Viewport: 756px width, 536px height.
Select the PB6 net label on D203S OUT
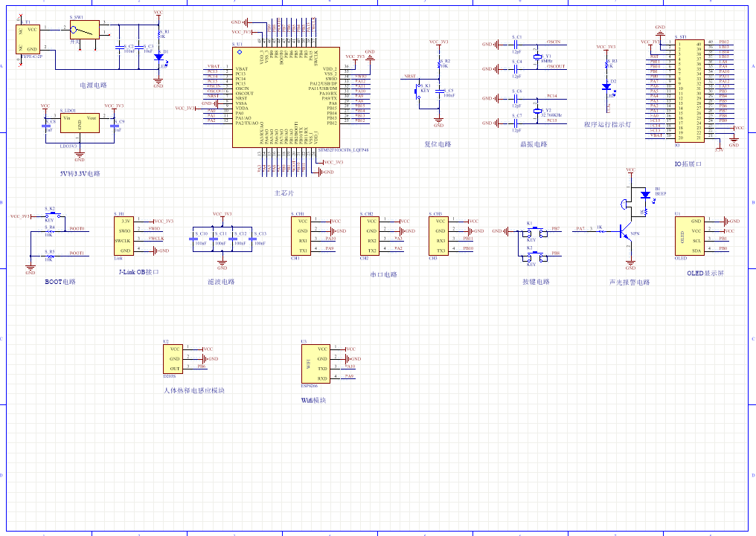202,366
